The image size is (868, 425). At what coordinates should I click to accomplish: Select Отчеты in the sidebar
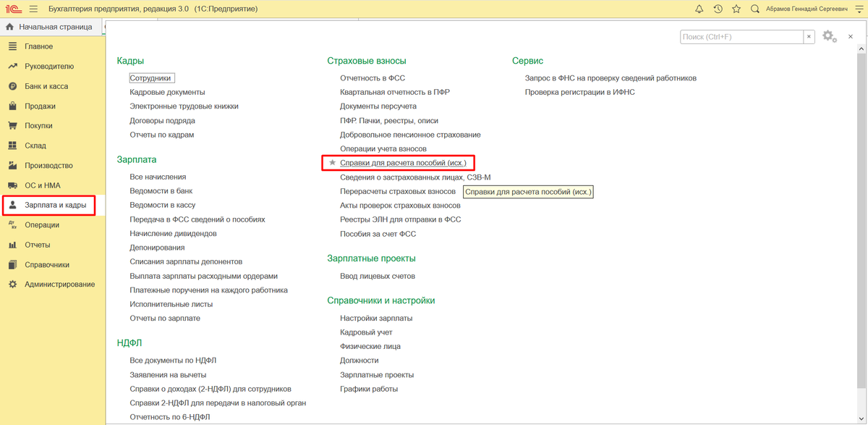[x=53, y=245]
